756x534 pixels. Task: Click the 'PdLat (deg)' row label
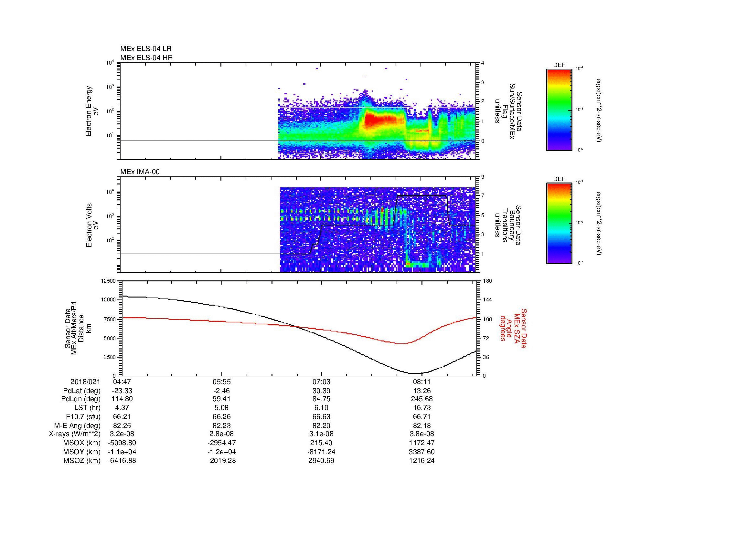tap(82, 391)
